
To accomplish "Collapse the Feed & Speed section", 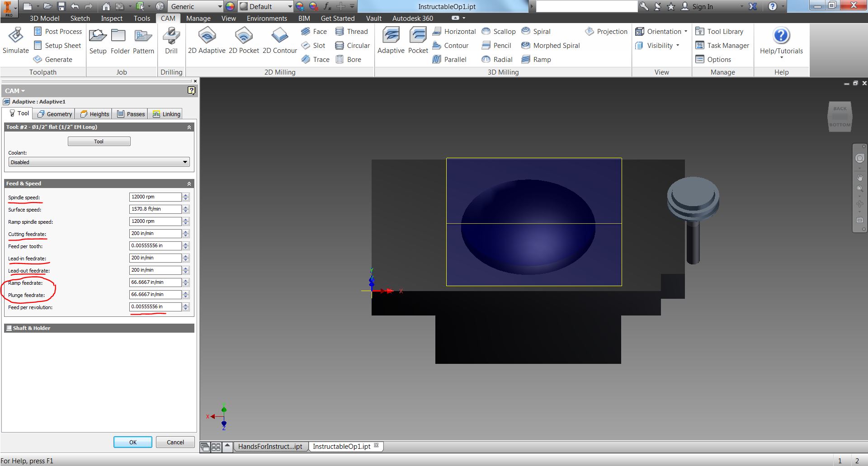I will coord(189,184).
